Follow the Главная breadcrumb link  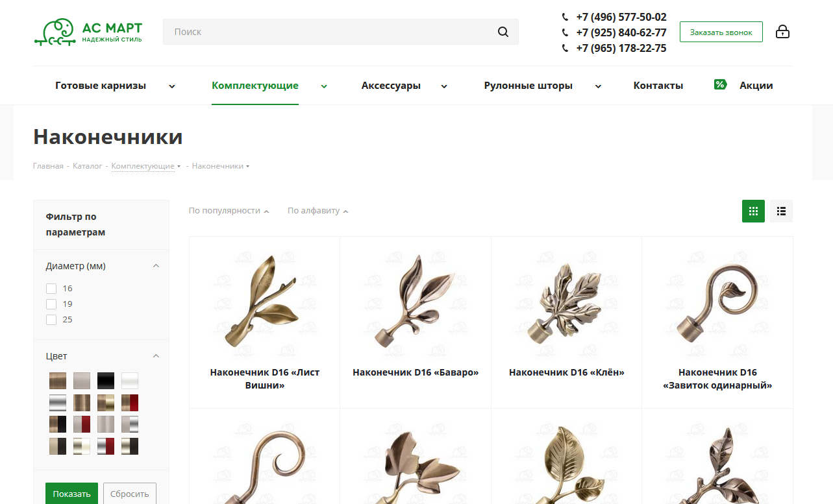pos(48,166)
